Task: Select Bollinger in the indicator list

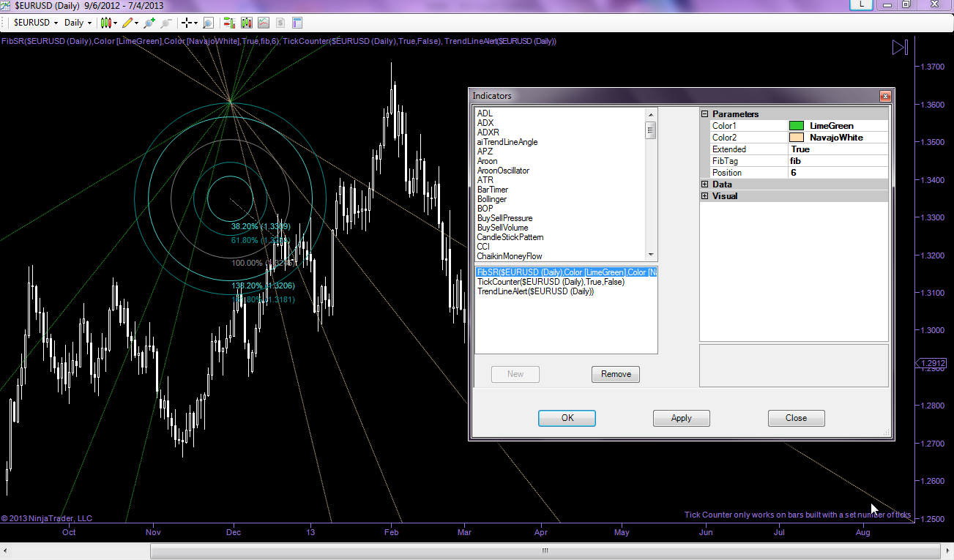Action: [492, 199]
